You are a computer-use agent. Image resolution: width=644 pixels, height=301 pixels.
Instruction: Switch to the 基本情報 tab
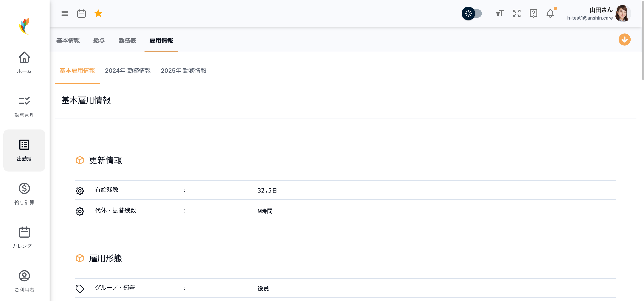pos(68,41)
